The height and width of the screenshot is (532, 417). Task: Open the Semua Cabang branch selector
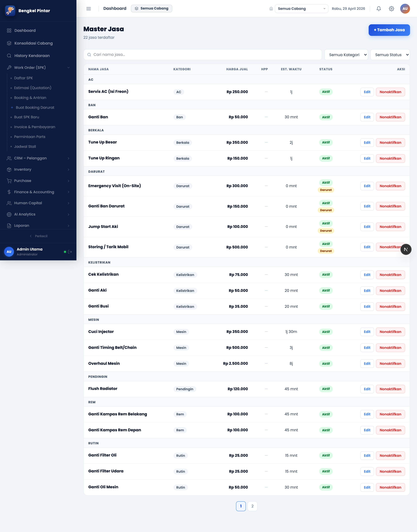(x=301, y=9)
